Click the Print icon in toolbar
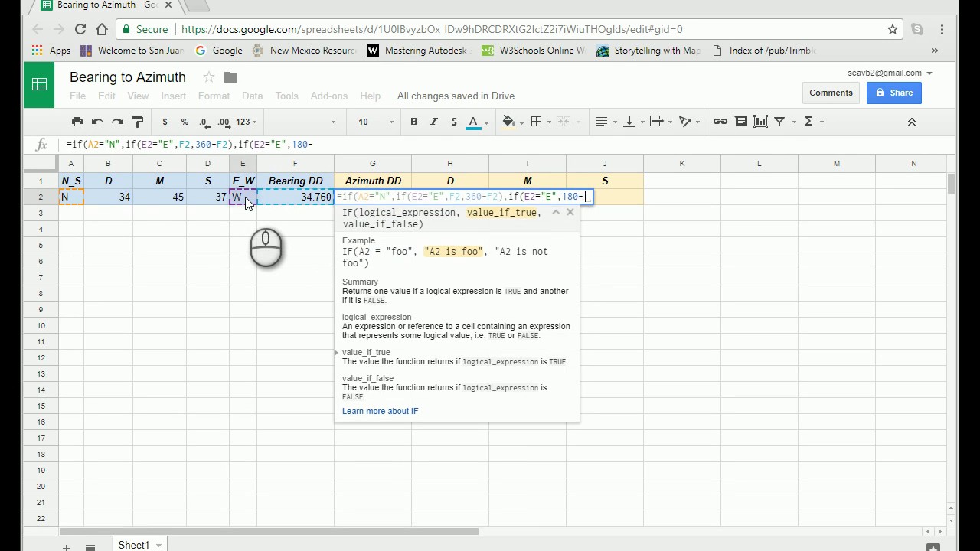980x551 pixels. tap(77, 122)
